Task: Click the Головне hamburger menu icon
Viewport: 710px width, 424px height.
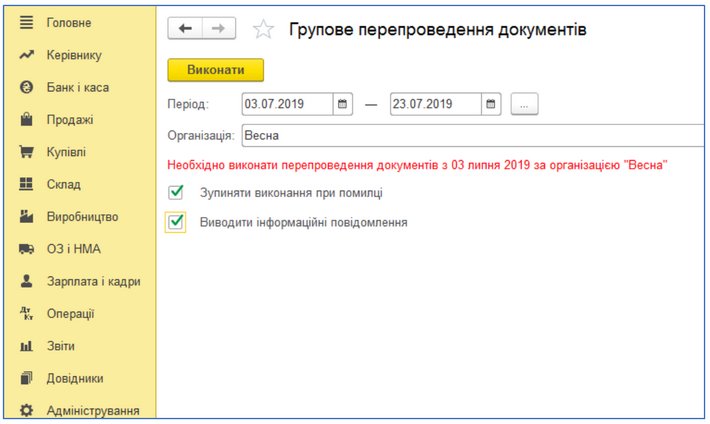Action: 27,22
